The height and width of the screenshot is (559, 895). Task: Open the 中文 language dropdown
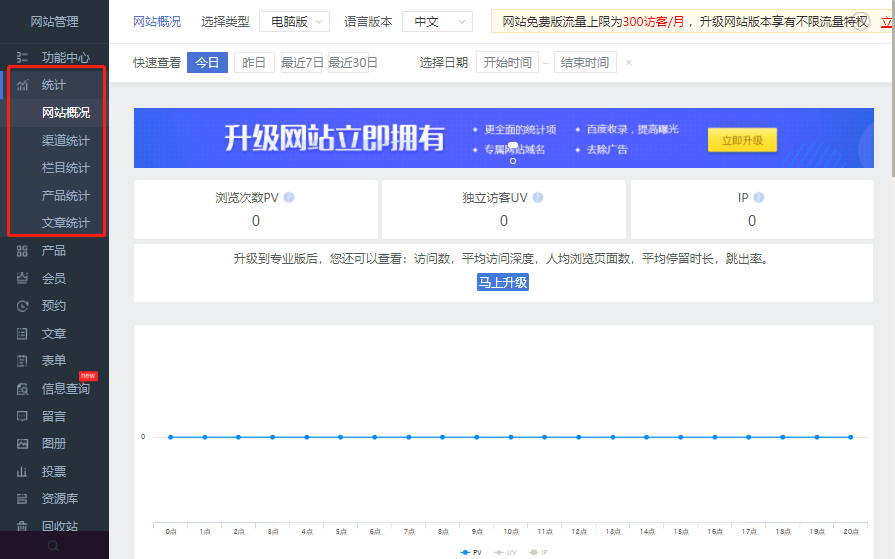click(438, 22)
